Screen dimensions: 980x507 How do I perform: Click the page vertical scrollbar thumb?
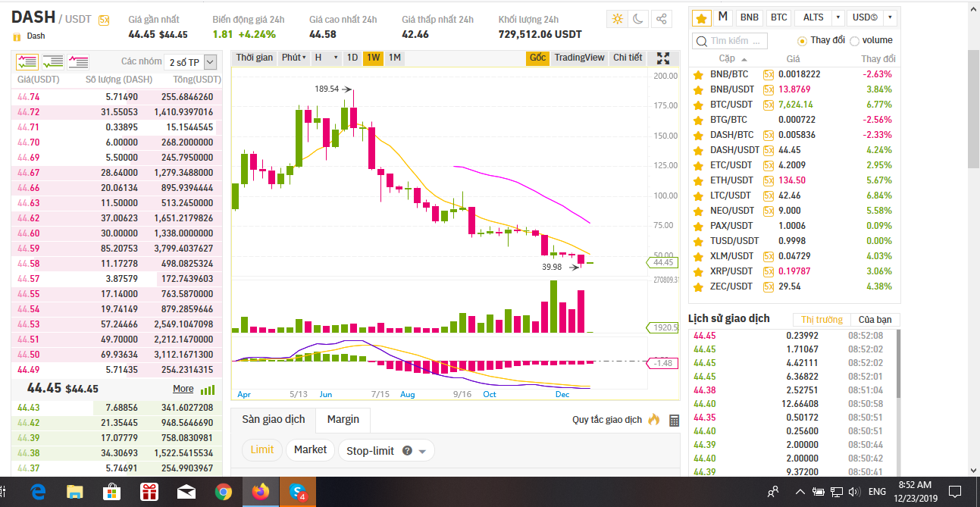tap(972, 110)
